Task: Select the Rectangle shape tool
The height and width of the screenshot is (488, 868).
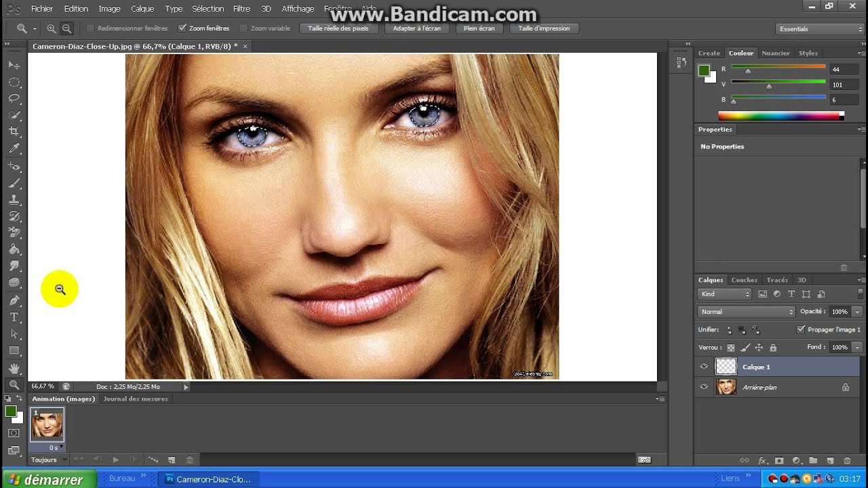Action: coord(14,350)
